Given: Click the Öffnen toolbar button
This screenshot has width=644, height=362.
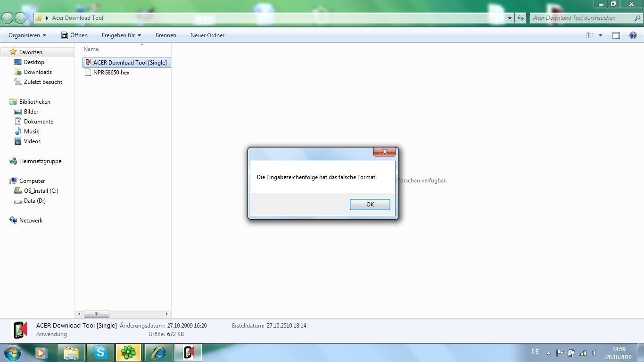Looking at the screenshot, I should [x=74, y=35].
